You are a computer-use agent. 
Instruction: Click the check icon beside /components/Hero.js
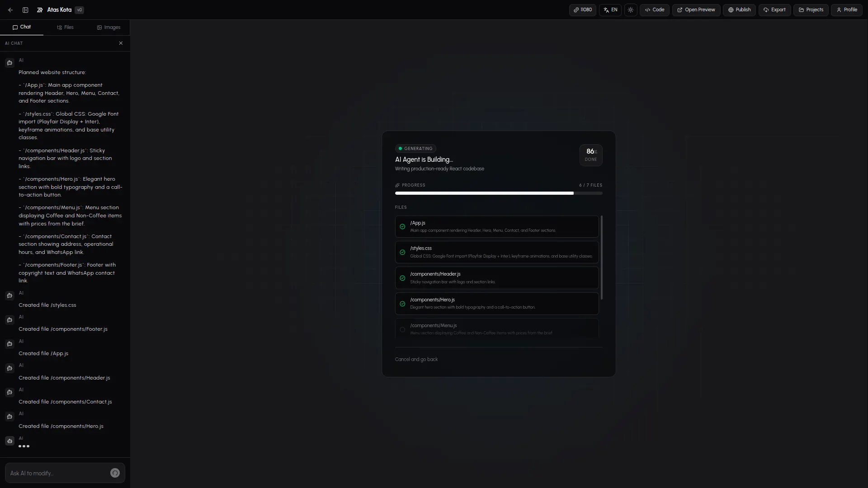click(x=402, y=304)
